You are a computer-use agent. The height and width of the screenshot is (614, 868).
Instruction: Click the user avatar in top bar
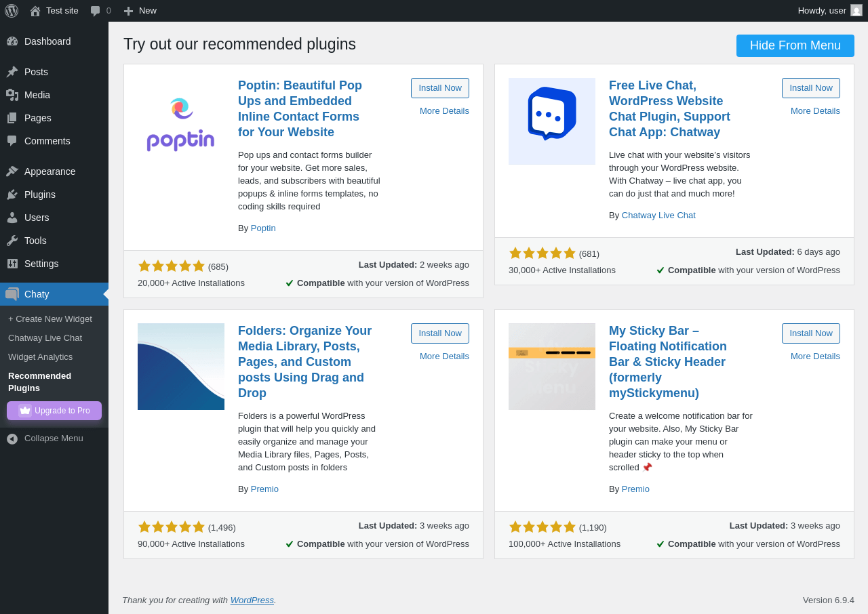[x=856, y=10]
